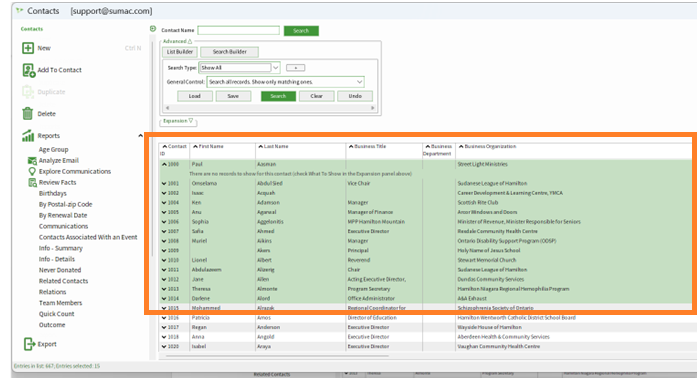The image size is (697, 378).
Task: Switch to the Search Builder tab
Action: [229, 52]
